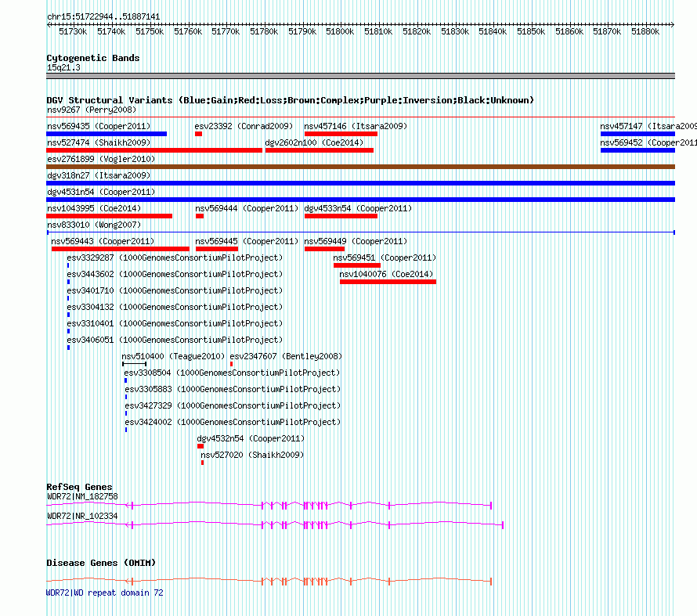Select dgv4531n54 (Cooper2011) label
The width and height of the screenshot is (697, 616).
point(101,192)
